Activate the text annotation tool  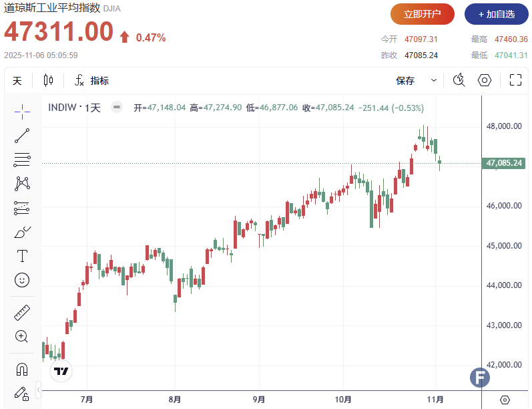coord(22,256)
